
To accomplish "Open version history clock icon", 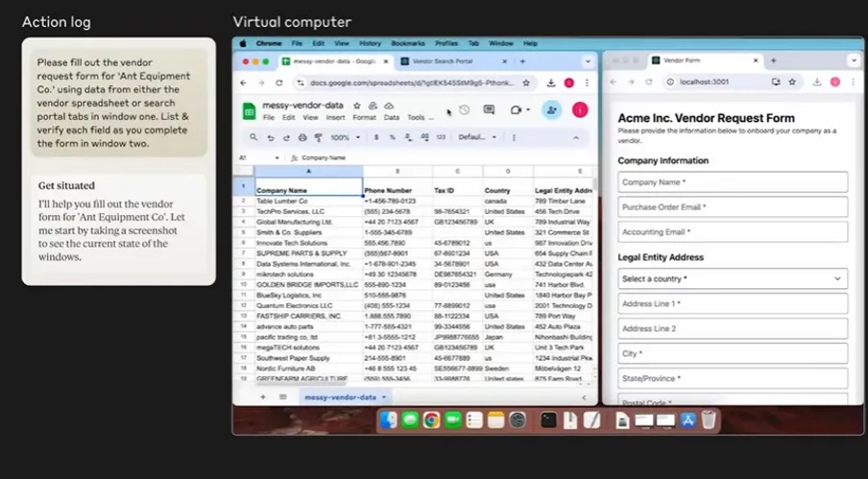I will (465, 110).
